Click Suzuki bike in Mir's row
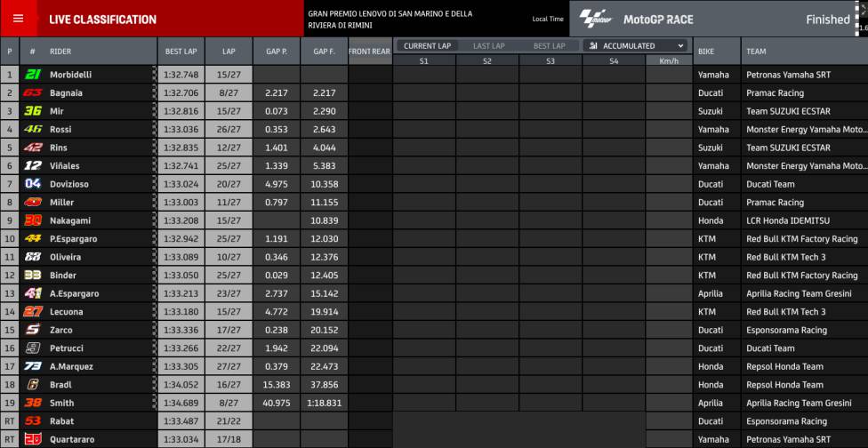The width and height of the screenshot is (868, 448). pyautogui.click(x=711, y=111)
